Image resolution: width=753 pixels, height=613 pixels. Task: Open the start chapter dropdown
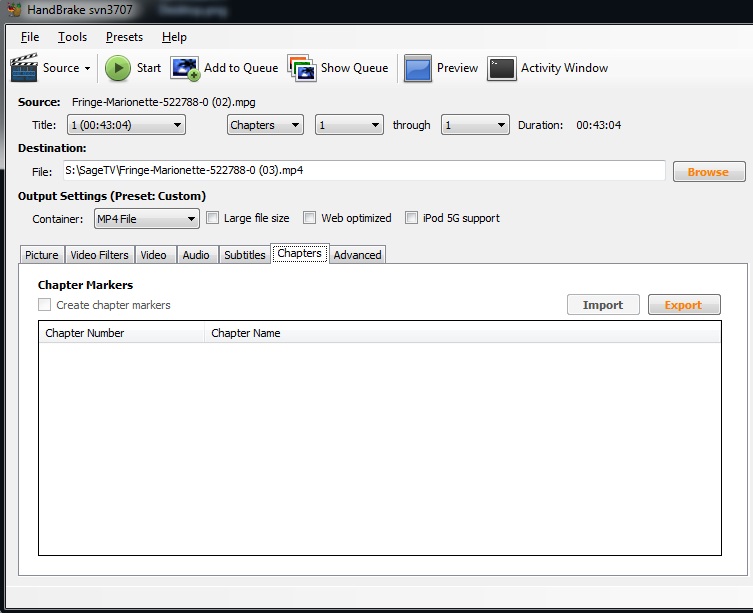coord(349,125)
